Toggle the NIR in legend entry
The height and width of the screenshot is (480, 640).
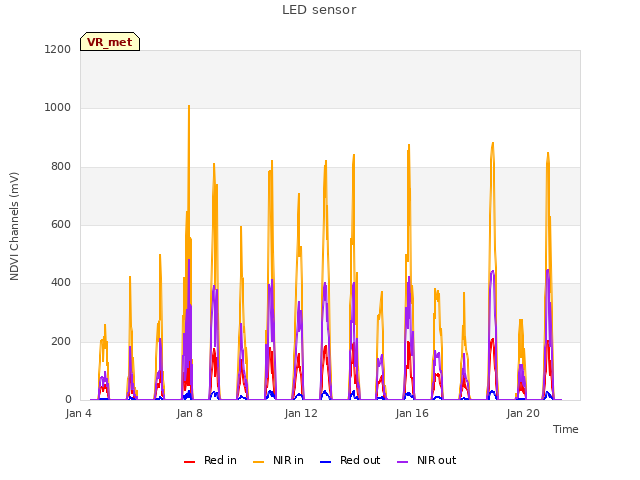coord(278,460)
